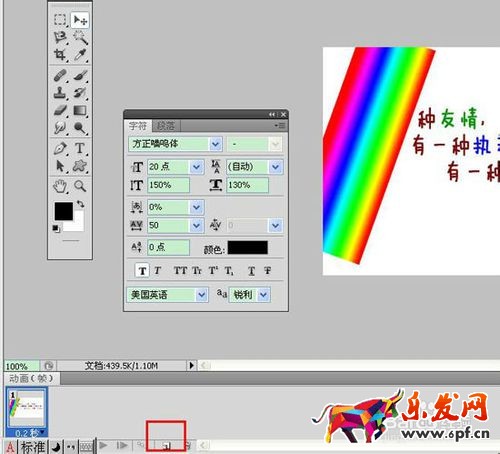Select the Smudge tool
500x454 pixels.
(60, 127)
